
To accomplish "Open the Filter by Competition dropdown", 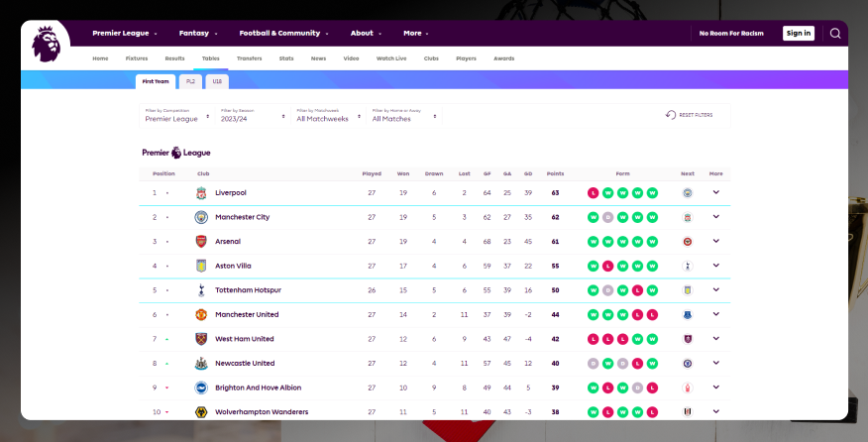I will 177,115.
